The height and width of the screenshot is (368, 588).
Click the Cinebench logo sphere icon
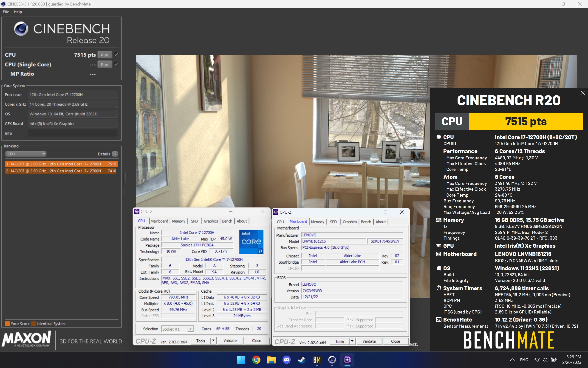tap(21, 29)
